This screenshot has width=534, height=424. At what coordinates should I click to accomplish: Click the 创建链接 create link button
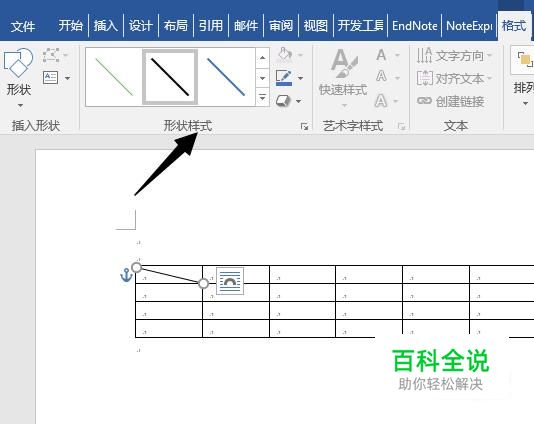pyautogui.click(x=451, y=101)
